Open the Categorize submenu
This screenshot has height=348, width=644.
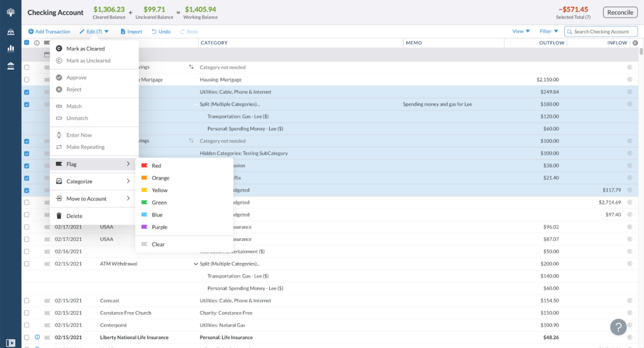tap(94, 181)
